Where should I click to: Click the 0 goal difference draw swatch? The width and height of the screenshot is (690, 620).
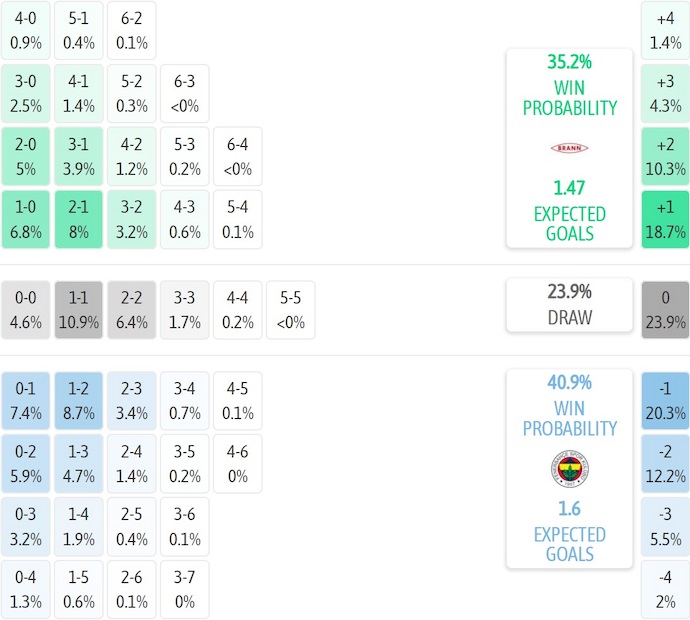[x=666, y=310]
